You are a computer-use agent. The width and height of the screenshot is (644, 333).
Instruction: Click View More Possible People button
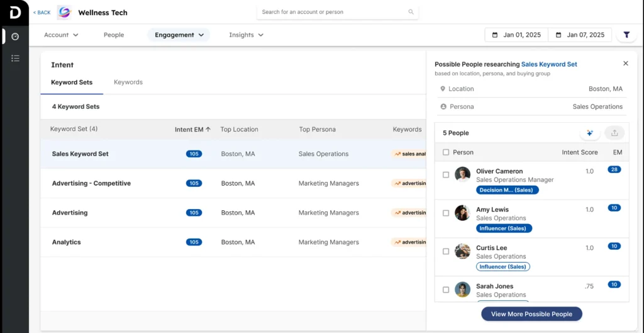[x=531, y=314]
